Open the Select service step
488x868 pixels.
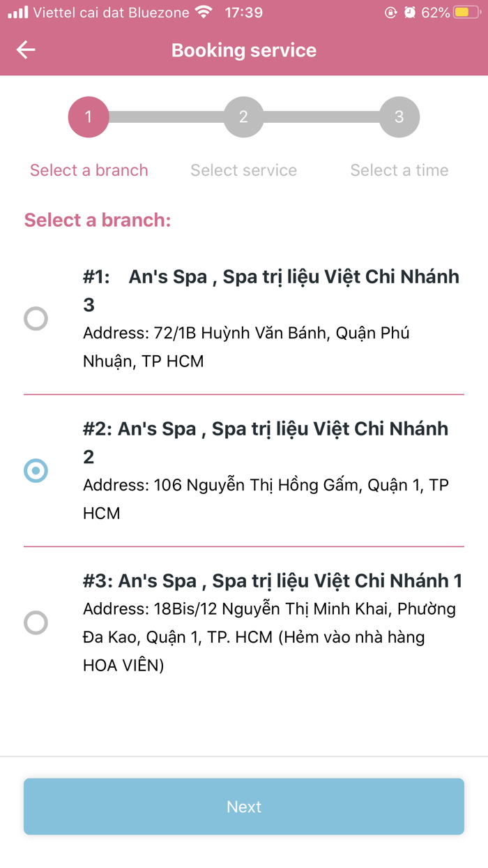243,170
